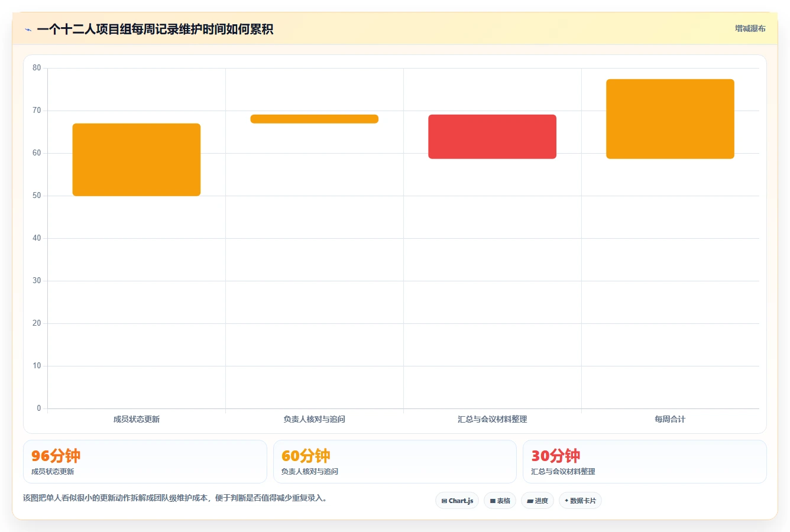Click the y-axis value 0
790x532 pixels.
pyautogui.click(x=39, y=408)
